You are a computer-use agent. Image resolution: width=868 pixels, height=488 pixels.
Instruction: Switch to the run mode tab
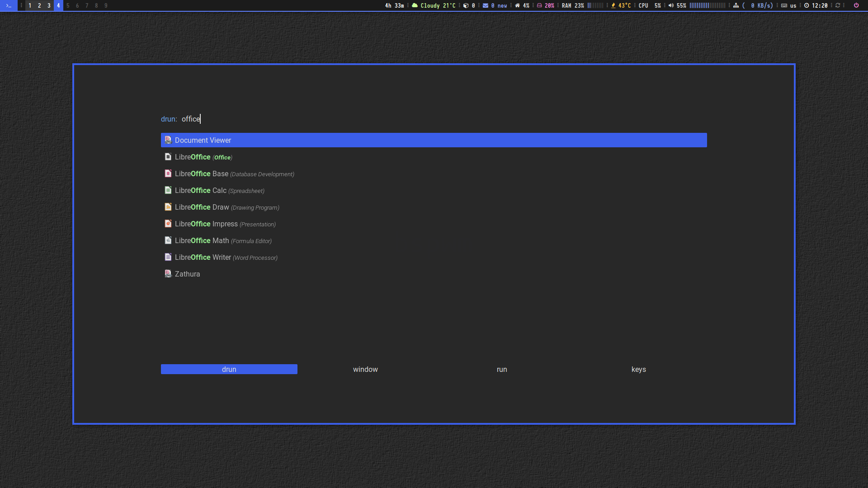pyautogui.click(x=502, y=369)
